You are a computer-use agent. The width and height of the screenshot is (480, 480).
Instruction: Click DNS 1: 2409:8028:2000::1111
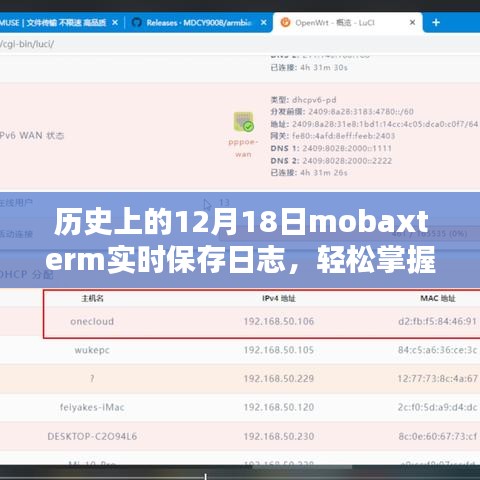pyautogui.click(x=331, y=148)
